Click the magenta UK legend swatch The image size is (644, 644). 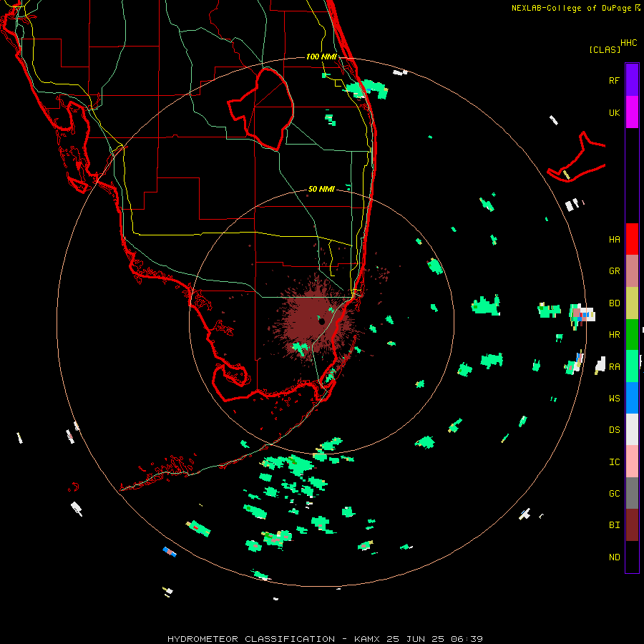tap(632, 112)
